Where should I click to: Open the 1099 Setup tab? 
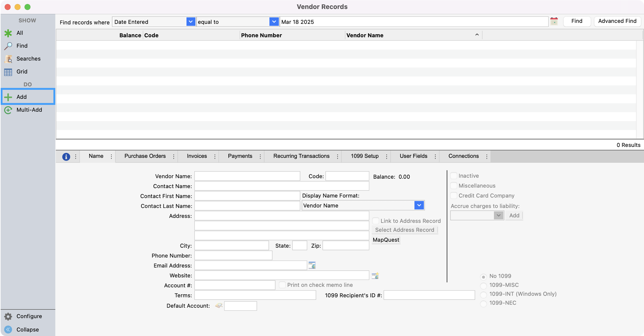(x=364, y=156)
